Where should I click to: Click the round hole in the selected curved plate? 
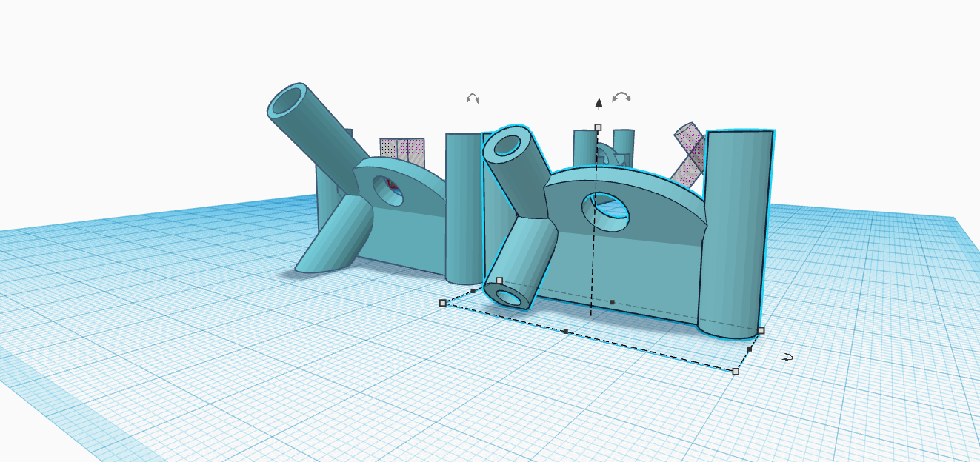tap(606, 210)
